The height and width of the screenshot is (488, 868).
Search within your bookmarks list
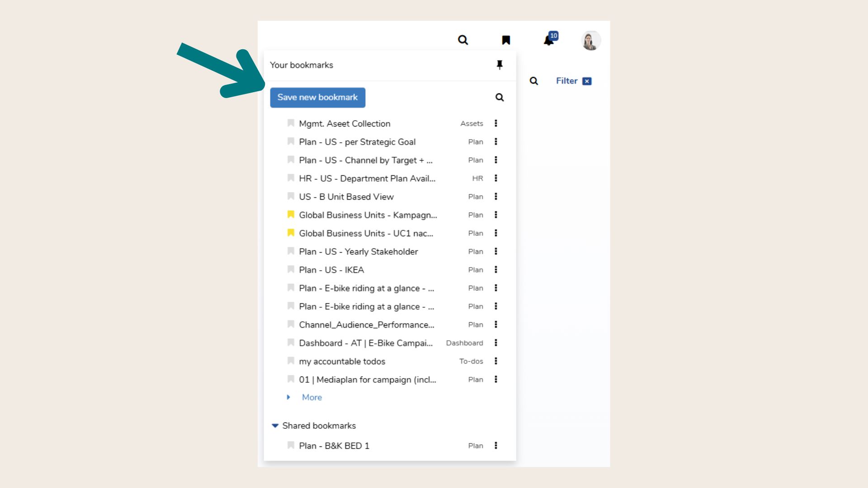pyautogui.click(x=500, y=97)
